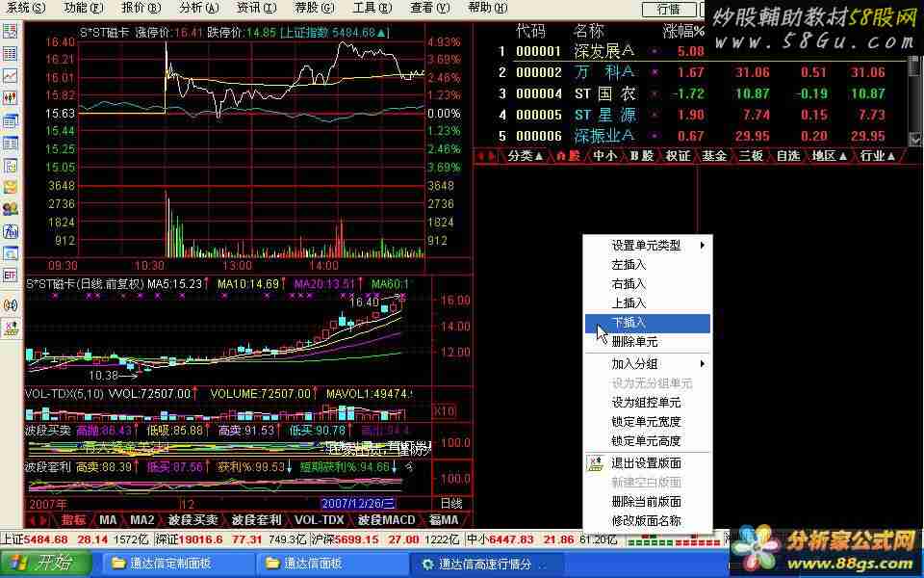Open the 系统(S) menu
The image size is (924, 578).
click(26, 8)
